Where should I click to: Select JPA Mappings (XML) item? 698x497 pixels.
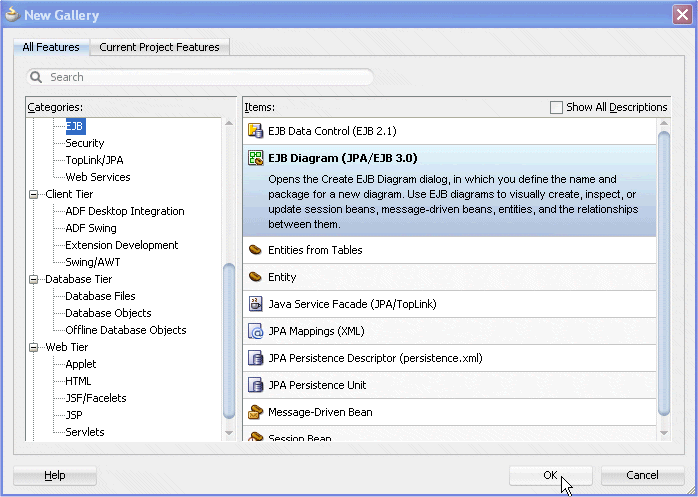(450, 331)
